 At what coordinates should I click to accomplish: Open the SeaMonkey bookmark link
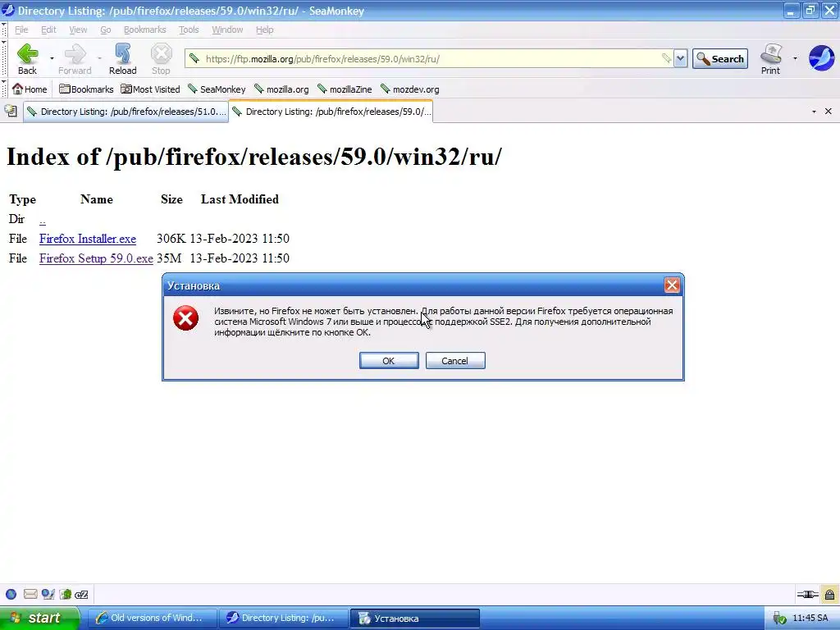tap(217, 89)
